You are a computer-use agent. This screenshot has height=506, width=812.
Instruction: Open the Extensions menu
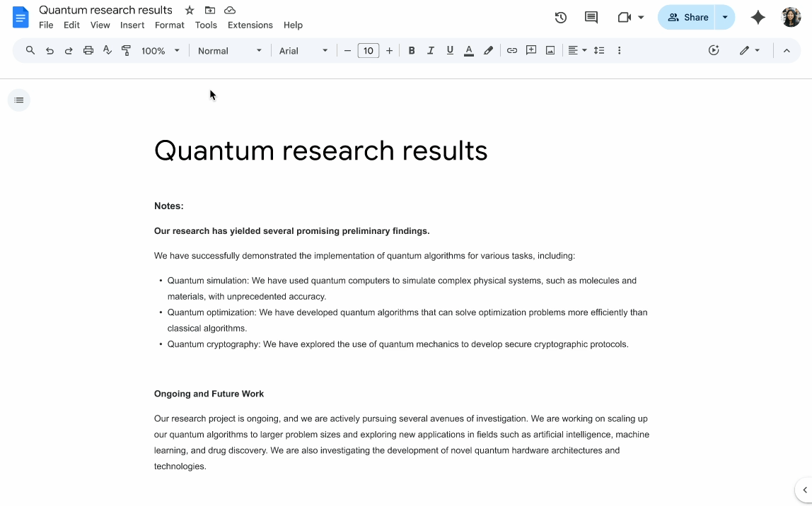250,25
